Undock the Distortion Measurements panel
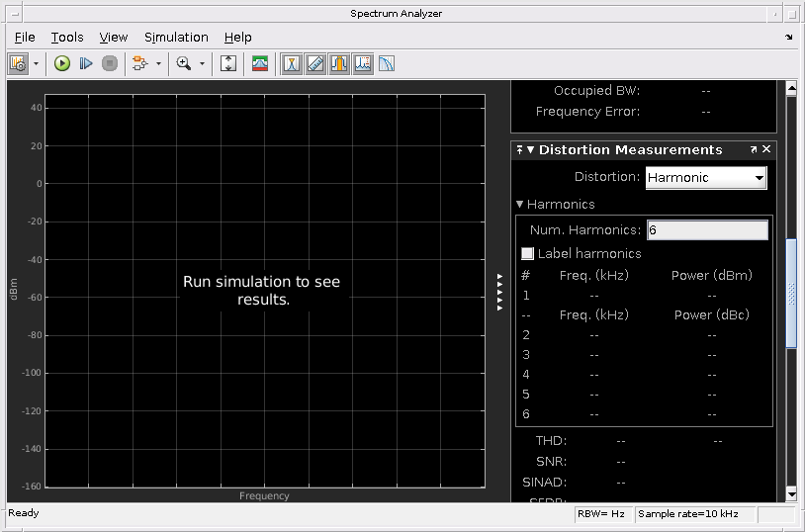 pos(753,149)
